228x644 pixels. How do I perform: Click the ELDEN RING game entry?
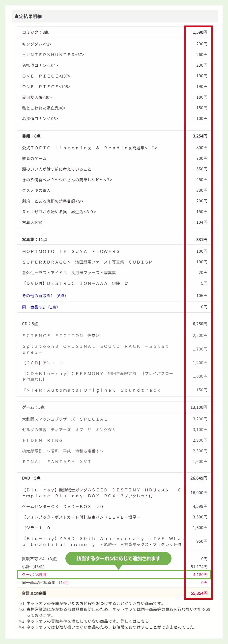42,440
